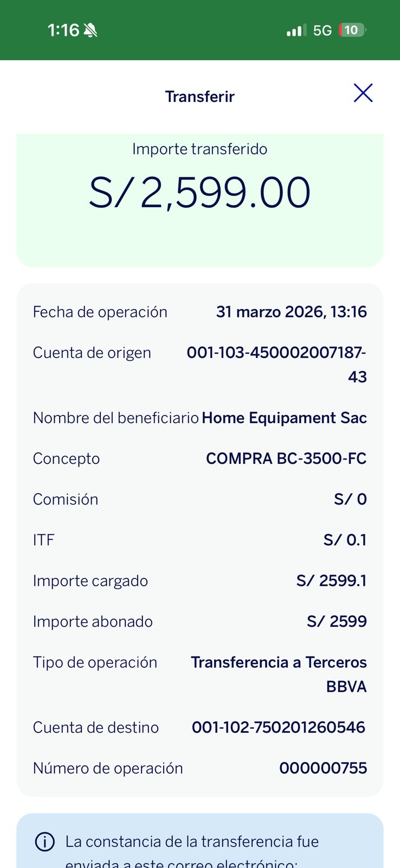Screen dimensions: 400x868
Task: Select destination account 001-102-750201260546
Action: (x=279, y=727)
